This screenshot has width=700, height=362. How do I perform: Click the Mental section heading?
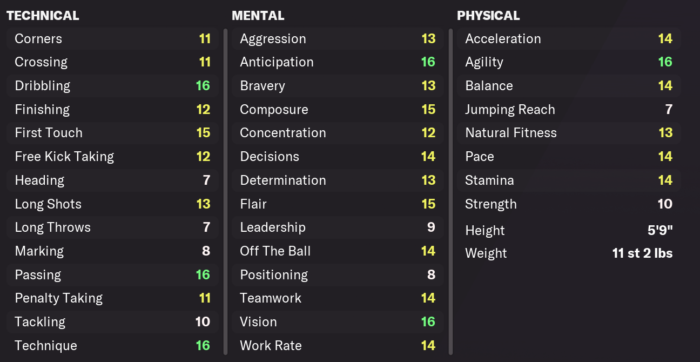pos(258,16)
